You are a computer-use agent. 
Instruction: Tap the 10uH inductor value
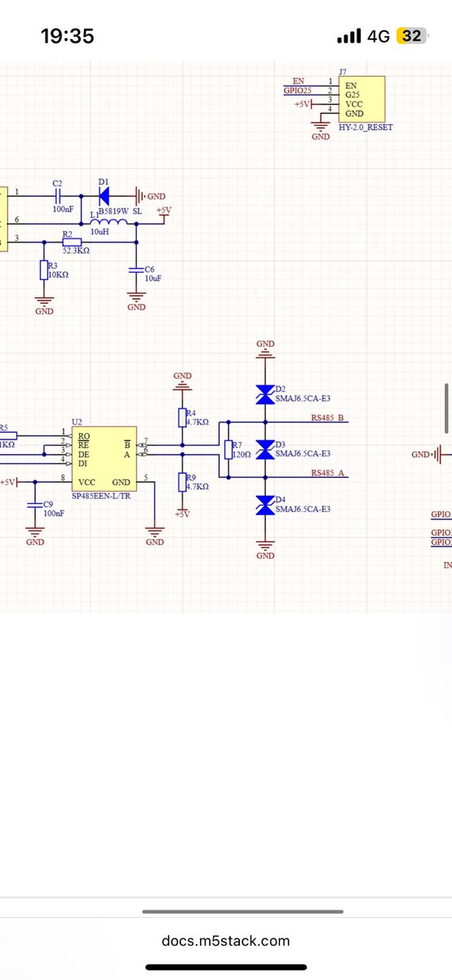point(100,232)
